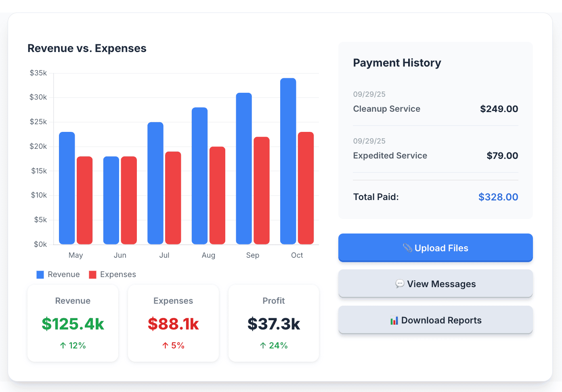The height and width of the screenshot is (392, 562).
Task: Click the paperclip icon on Upload Files
Action: [x=408, y=248]
